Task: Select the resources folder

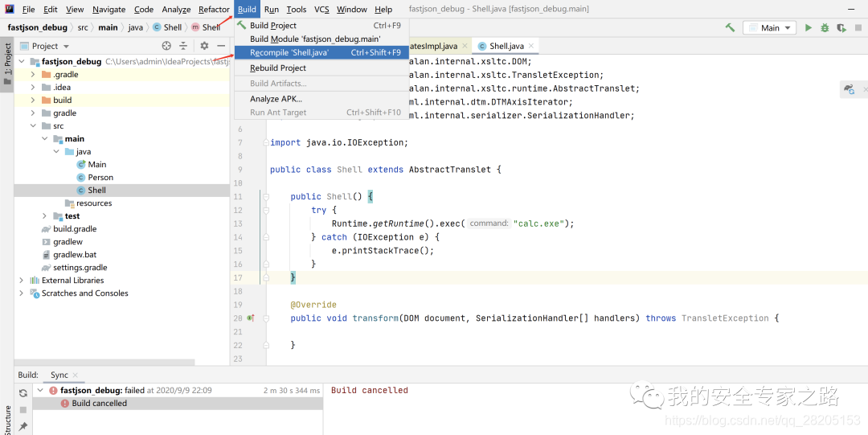Action: click(94, 203)
